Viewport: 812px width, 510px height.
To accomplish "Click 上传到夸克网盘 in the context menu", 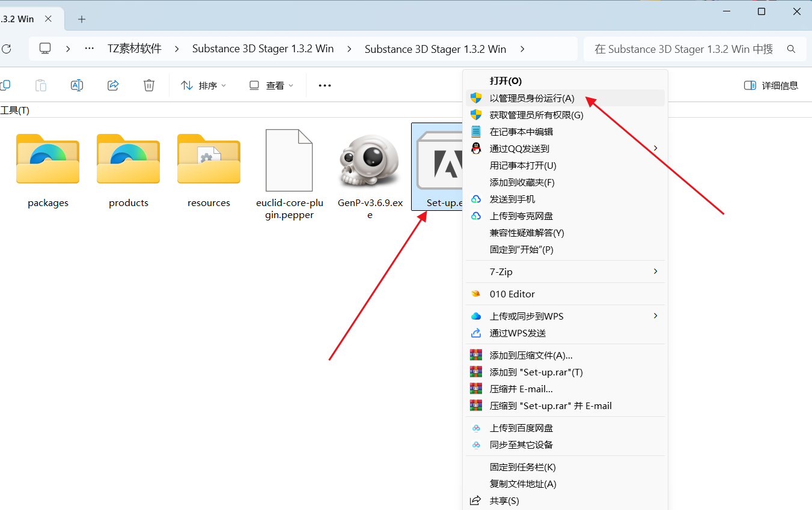I will tap(565, 216).
